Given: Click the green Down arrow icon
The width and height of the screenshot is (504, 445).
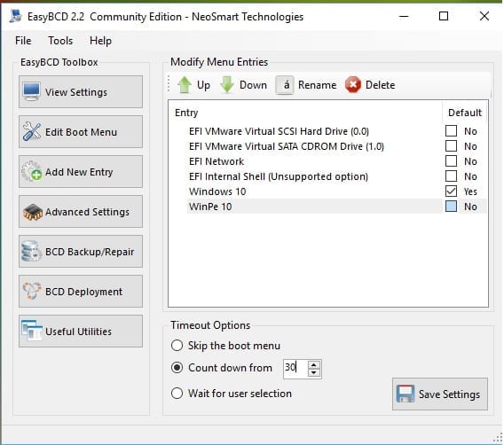Looking at the screenshot, I should pos(227,85).
